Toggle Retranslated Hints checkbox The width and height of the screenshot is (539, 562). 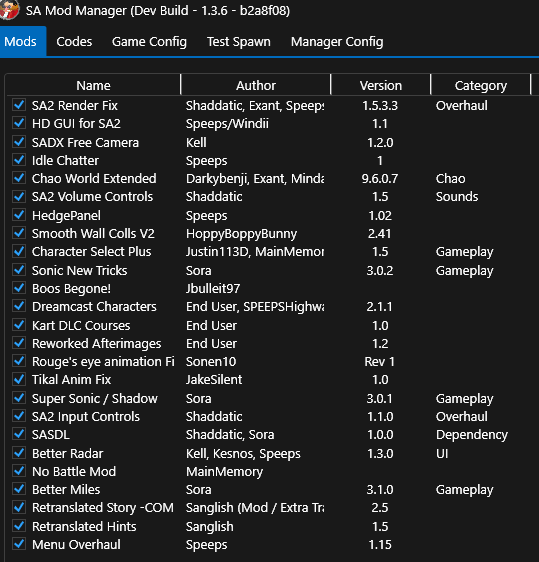pyautogui.click(x=19, y=526)
